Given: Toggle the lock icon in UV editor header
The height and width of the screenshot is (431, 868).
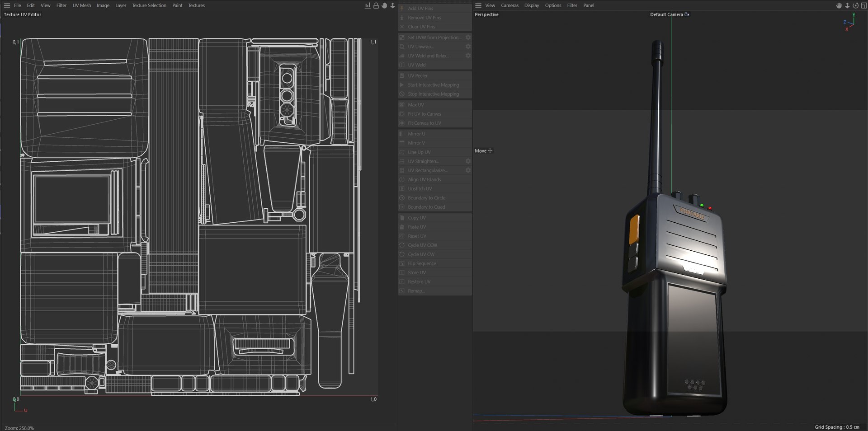Looking at the screenshot, I should click(376, 5).
